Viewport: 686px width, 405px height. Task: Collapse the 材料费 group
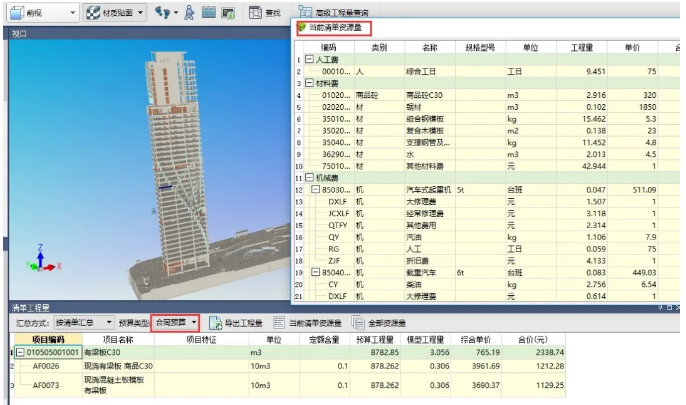pyautogui.click(x=309, y=83)
